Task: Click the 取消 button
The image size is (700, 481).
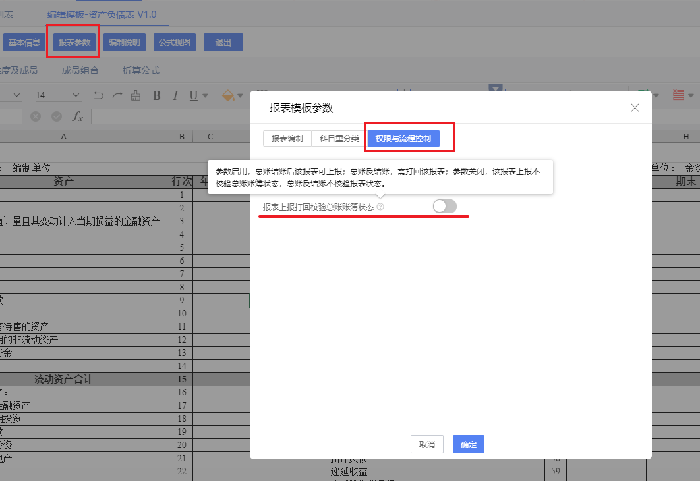Action: tap(427, 443)
